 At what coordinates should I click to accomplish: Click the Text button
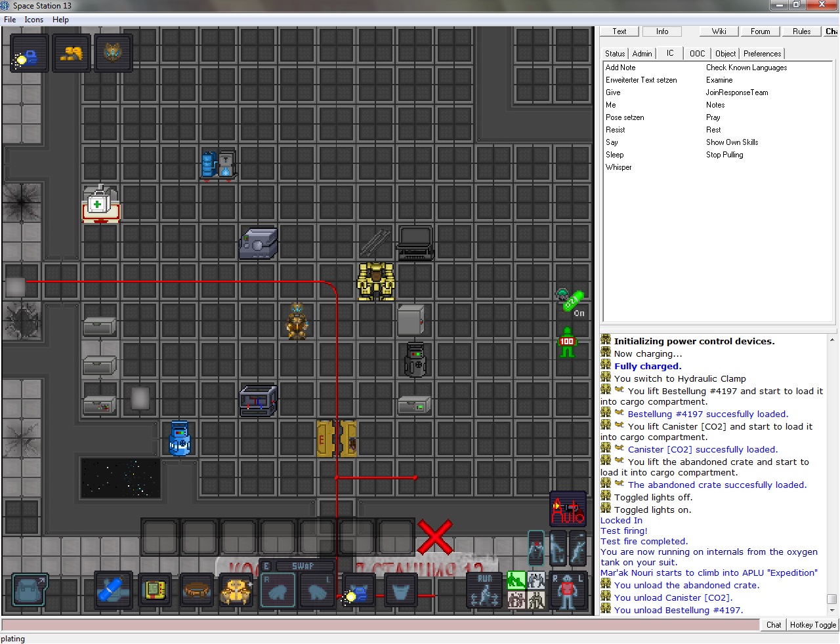click(x=619, y=31)
